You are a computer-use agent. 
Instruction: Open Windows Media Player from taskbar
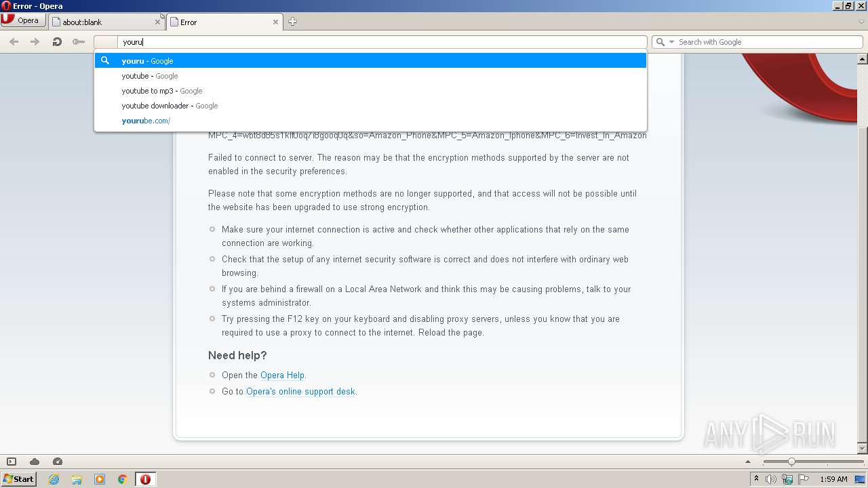tap(100, 479)
